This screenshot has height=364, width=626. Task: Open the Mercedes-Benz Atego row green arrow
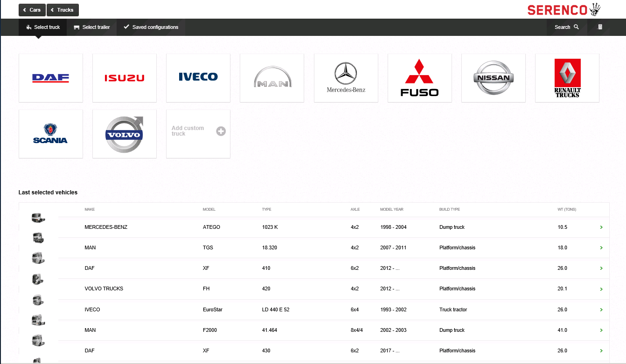pyautogui.click(x=601, y=227)
